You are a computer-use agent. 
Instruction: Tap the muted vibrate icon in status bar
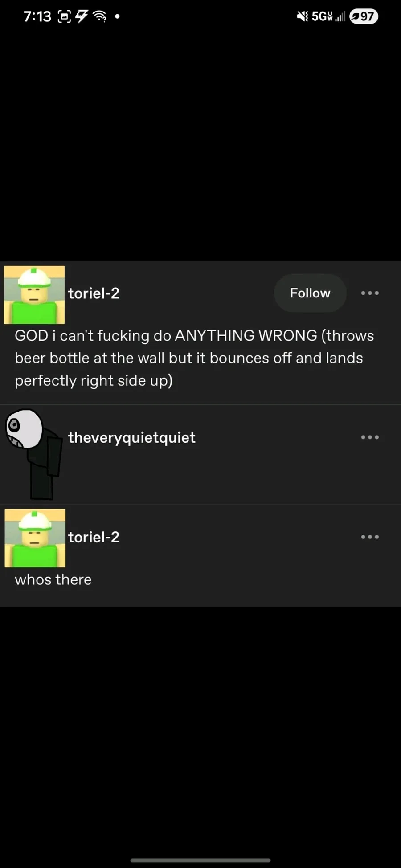(302, 16)
